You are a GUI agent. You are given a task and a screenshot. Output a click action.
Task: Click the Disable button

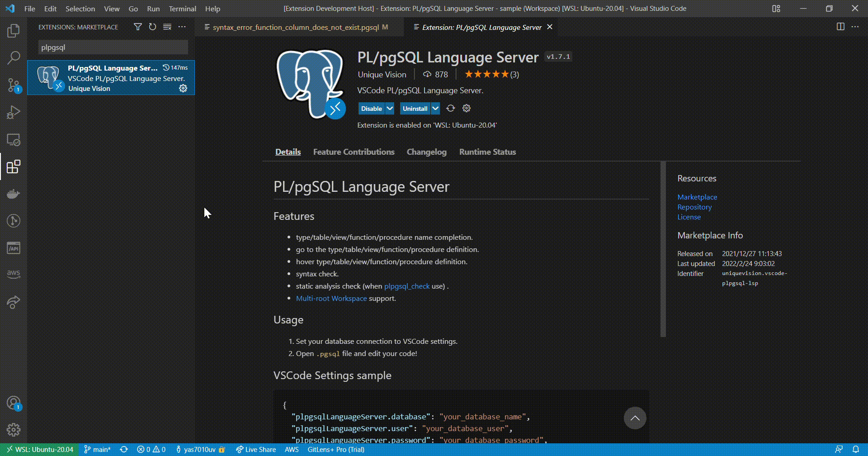coord(372,108)
